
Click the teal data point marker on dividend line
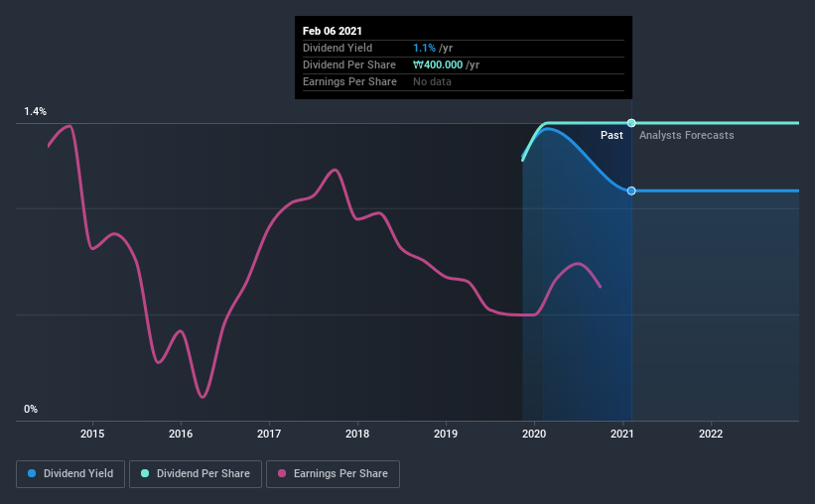631,123
